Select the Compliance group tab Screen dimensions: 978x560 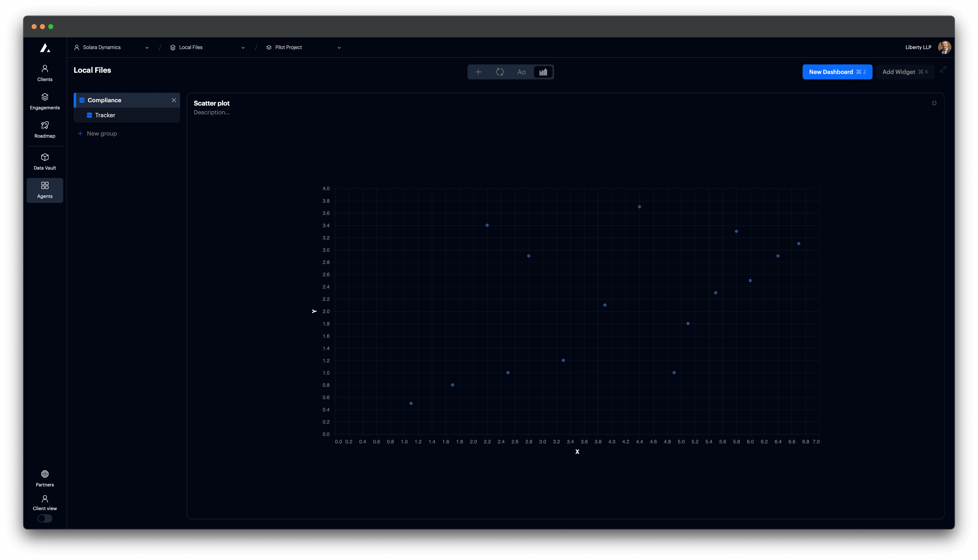click(104, 100)
